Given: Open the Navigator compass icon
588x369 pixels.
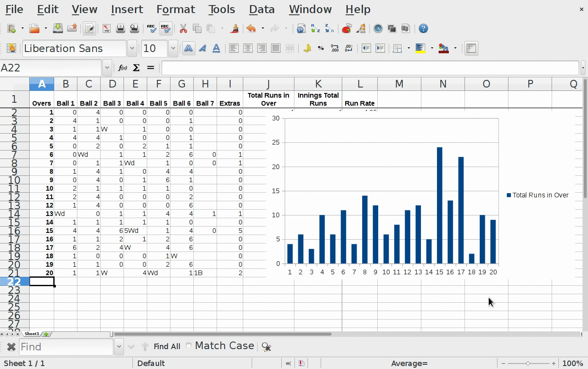Looking at the screenshot, I should point(378,29).
